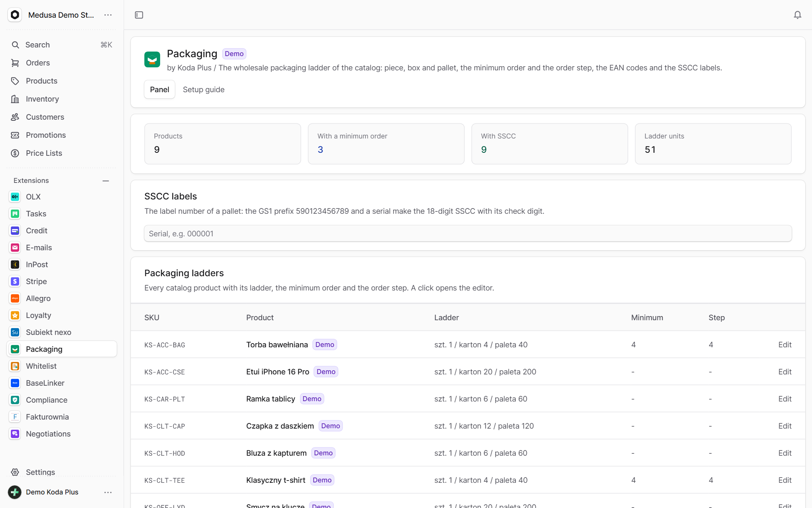
Task: Open the Loyalty extension
Action: pyautogui.click(x=62, y=315)
